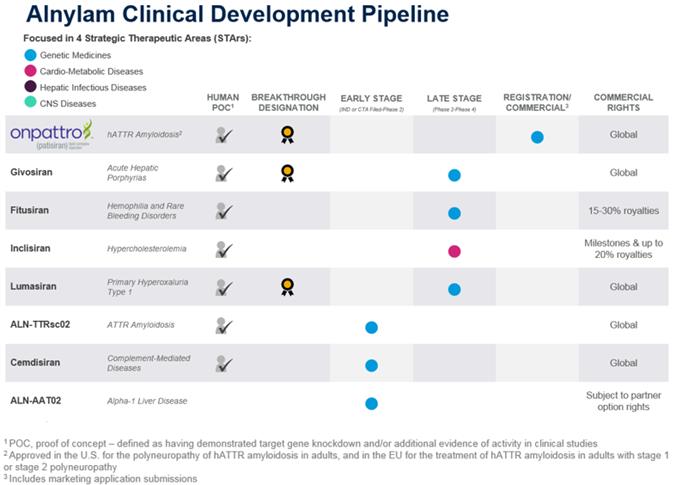The height and width of the screenshot is (485, 676).
Task: Click the Breakthrough Designation column header
Action: (287, 102)
